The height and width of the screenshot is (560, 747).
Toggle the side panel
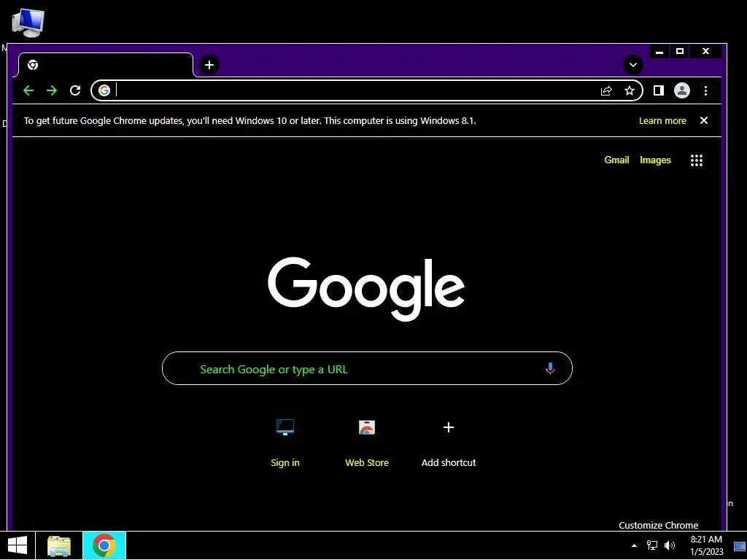point(659,90)
